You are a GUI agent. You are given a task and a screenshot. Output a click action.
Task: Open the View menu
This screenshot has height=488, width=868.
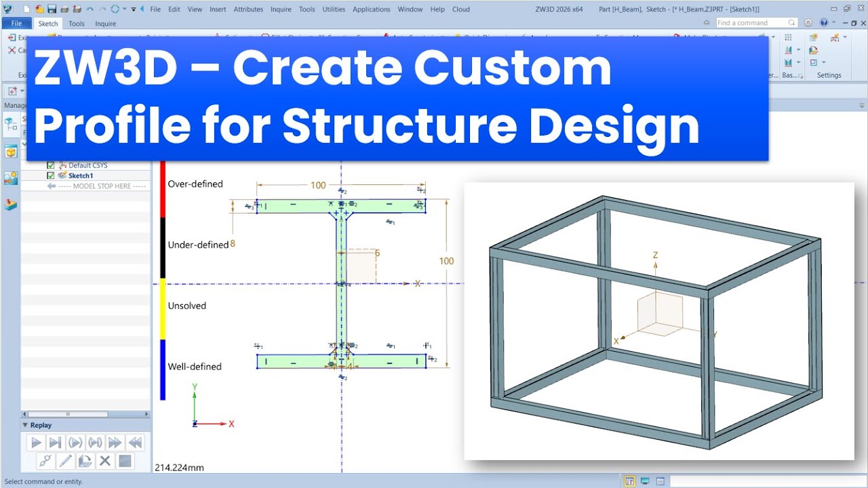tap(195, 9)
